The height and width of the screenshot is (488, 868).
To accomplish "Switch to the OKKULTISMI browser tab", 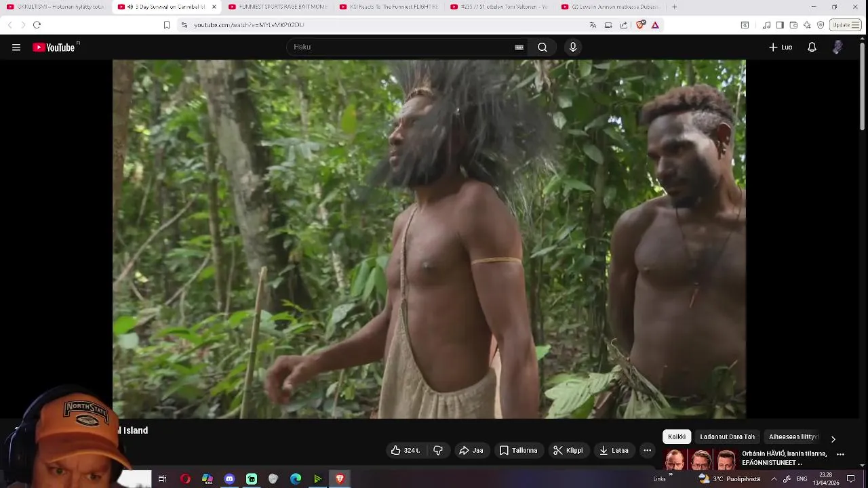I will (56, 7).
